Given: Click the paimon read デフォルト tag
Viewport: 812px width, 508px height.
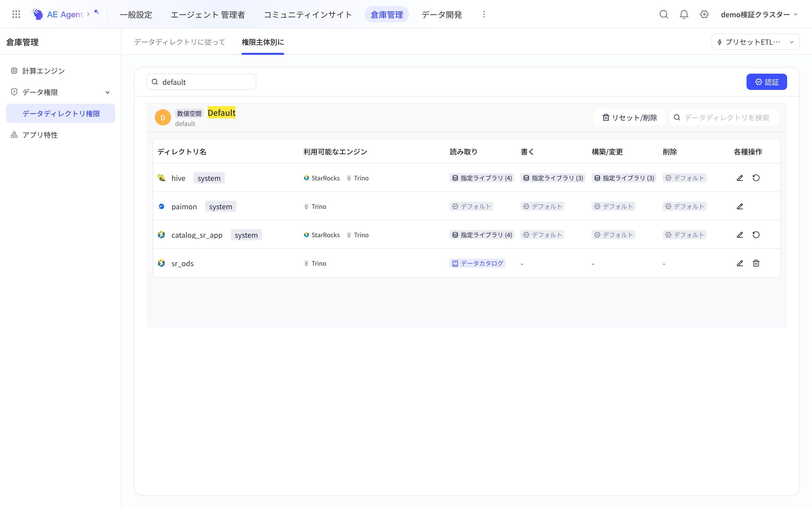Looking at the screenshot, I should [471, 206].
